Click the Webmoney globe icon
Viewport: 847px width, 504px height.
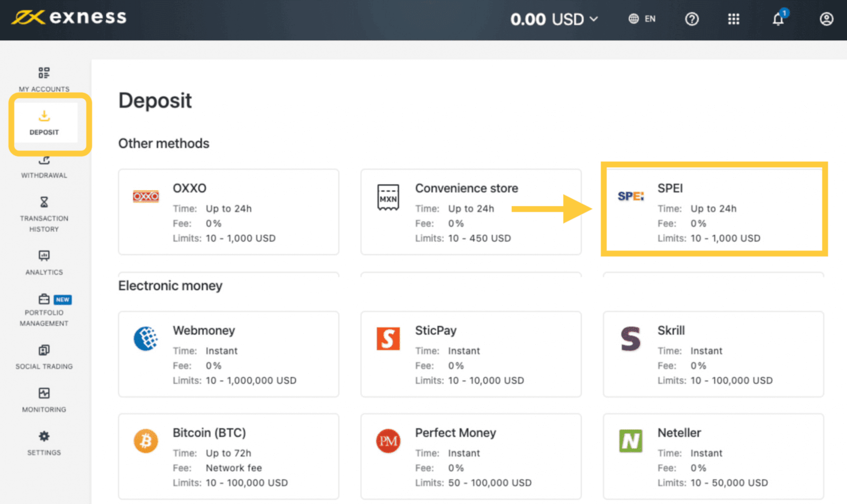146,338
